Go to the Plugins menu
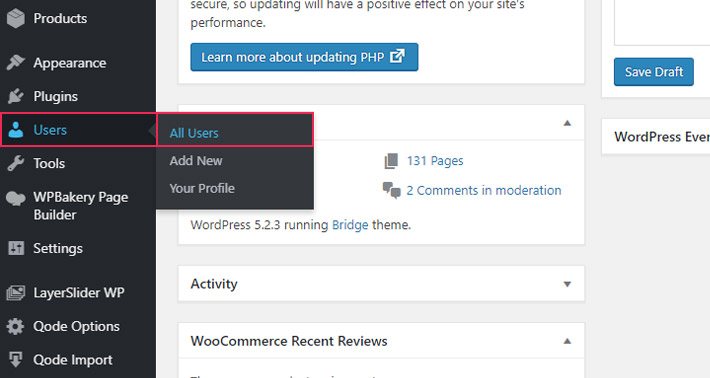Screen dimensions: 710x378 click(56, 96)
